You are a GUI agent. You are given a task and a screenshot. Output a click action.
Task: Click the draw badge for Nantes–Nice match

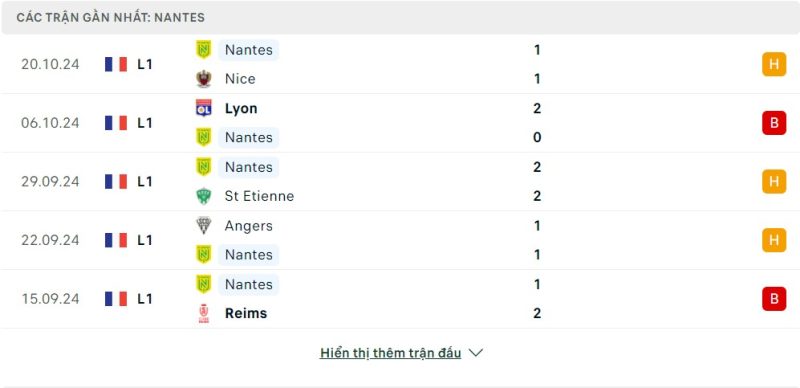774,64
